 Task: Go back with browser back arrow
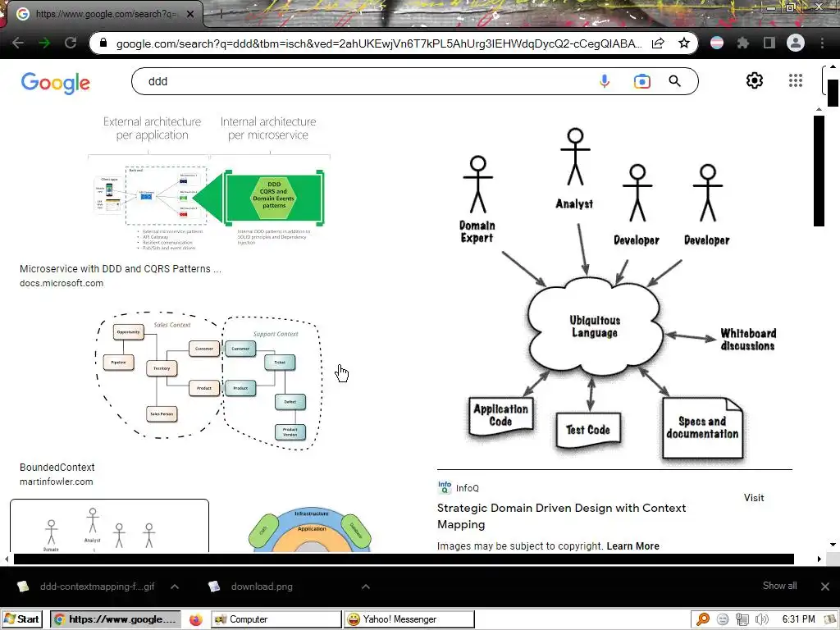coord(18,43)
